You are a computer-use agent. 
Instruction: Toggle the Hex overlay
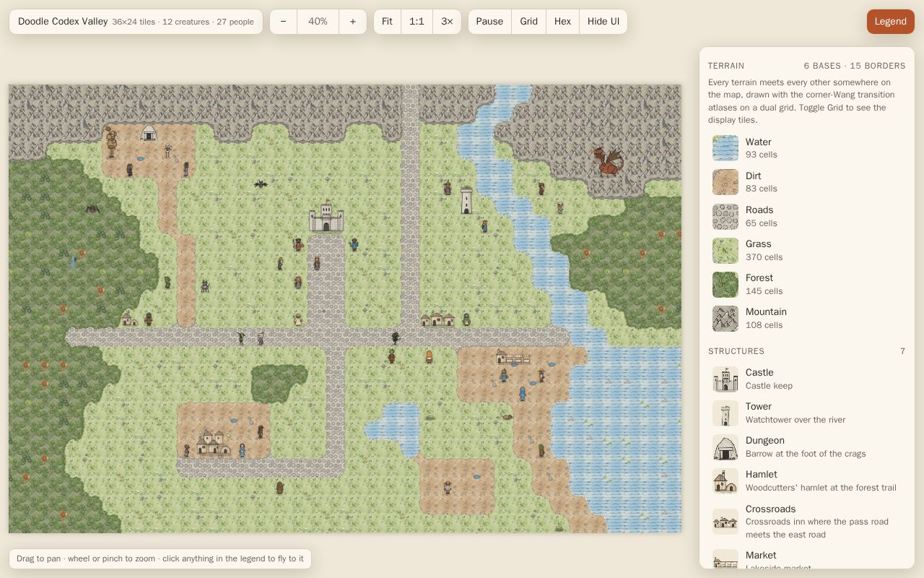click(x=562, y=22)
